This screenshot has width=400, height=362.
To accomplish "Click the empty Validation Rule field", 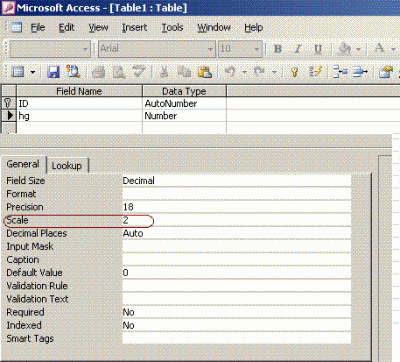I will point(236,286).
